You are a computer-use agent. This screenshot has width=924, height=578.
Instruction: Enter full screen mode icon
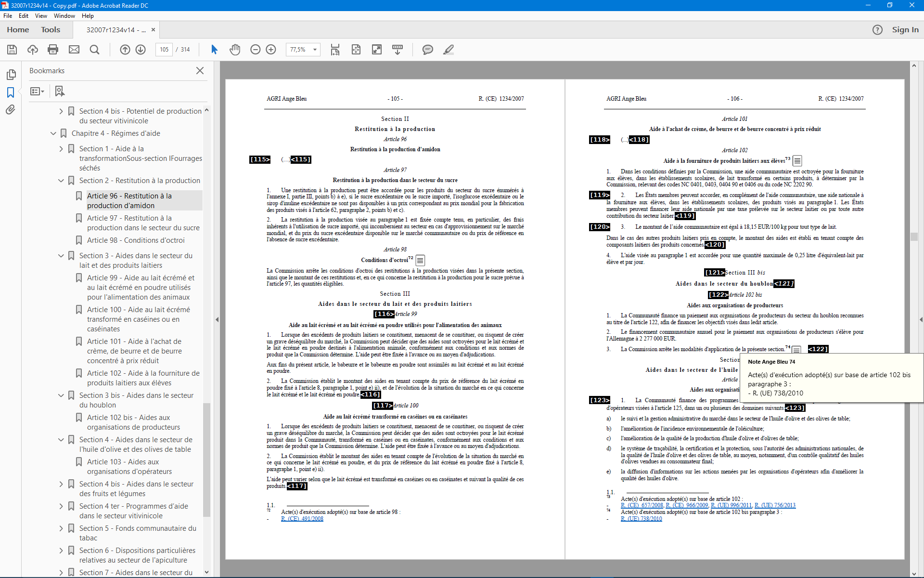(x=377, y=50)
